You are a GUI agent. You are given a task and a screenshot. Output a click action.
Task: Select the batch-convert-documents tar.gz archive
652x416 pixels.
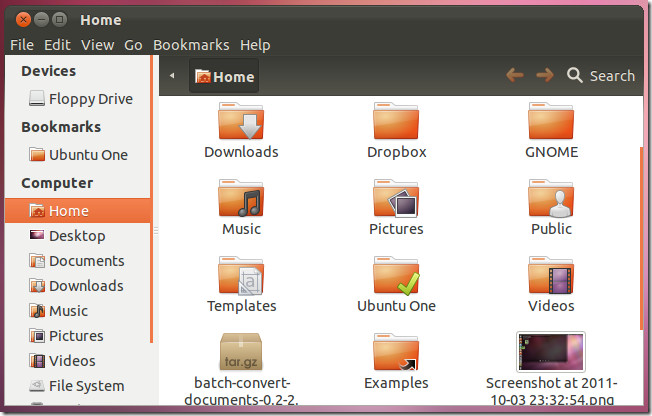[241, 352]
